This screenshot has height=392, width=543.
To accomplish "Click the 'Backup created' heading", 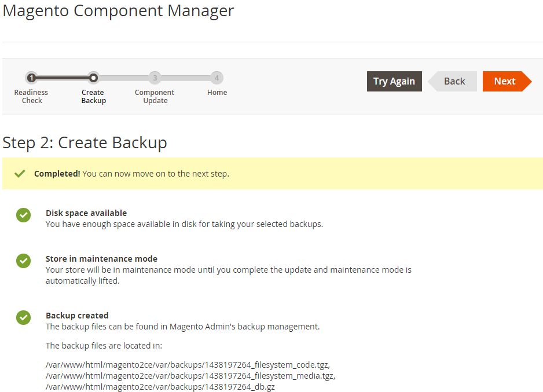I will (x=77, y=316).
